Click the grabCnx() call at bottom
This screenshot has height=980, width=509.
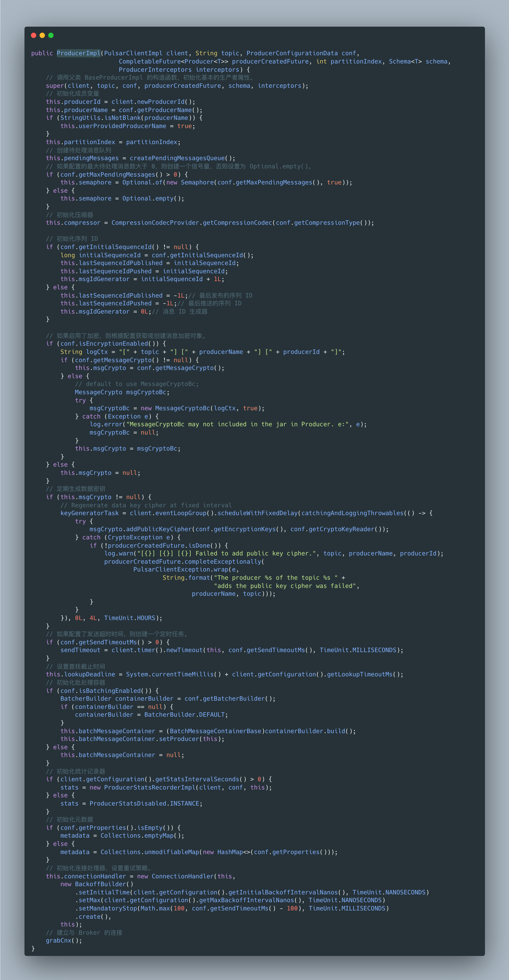click(x=63, y=940)
